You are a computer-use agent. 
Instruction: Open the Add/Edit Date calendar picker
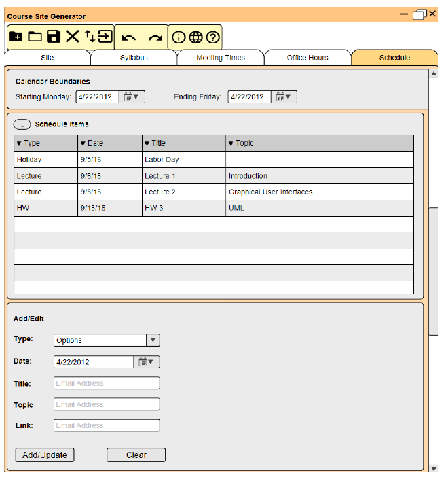click(x=147, y=362)
